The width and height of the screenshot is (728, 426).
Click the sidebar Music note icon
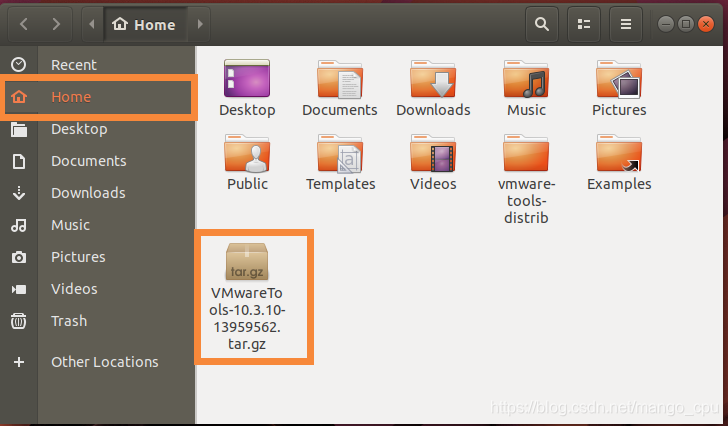pyautogui.click(x=19, y=226)
